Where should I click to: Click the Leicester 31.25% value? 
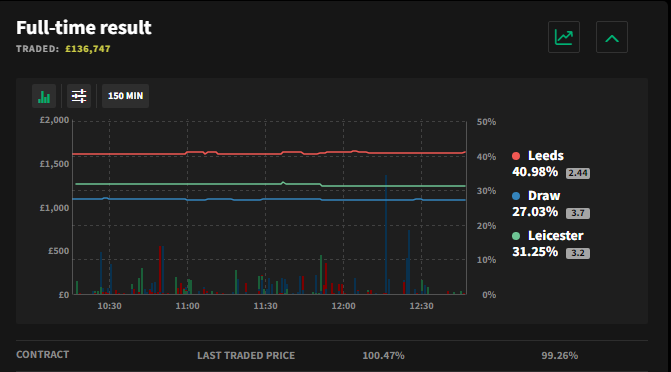click(535, 252)
